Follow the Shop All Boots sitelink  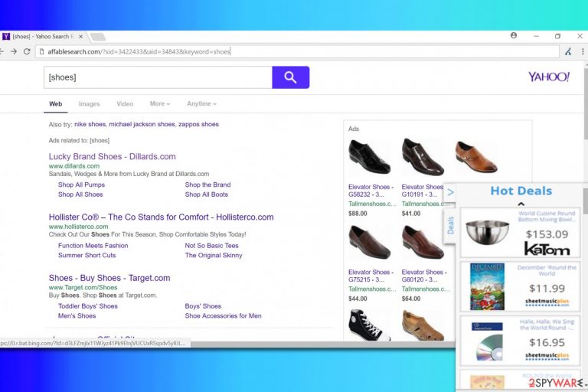[x=206, y=194]
